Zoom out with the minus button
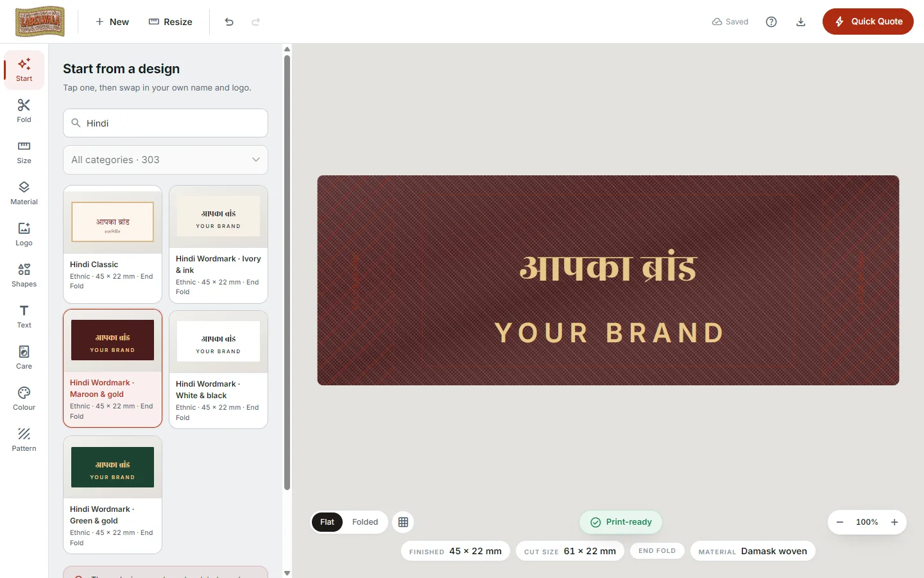Image resolution: width=924 pixels, height=578 pixels. coord(840,522)
